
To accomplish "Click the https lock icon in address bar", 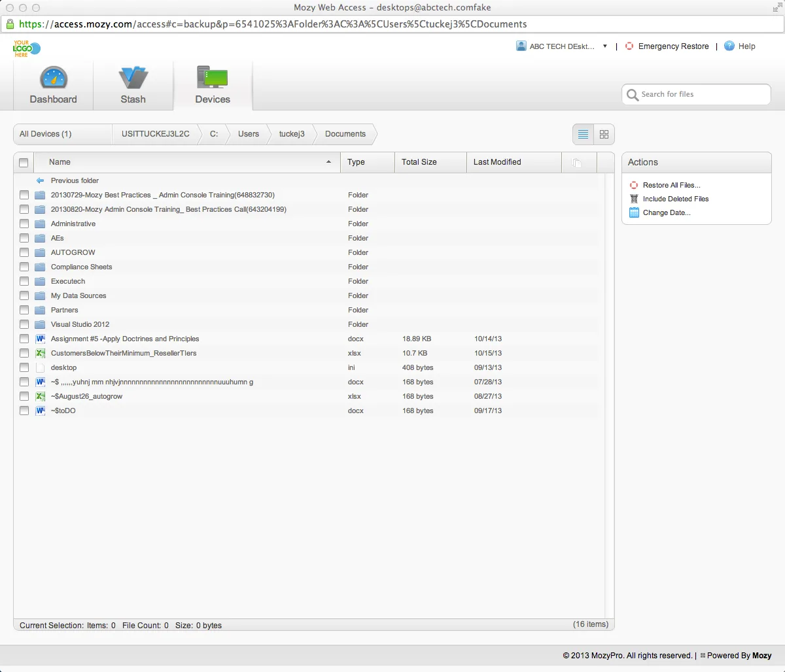I will point(10,24).
